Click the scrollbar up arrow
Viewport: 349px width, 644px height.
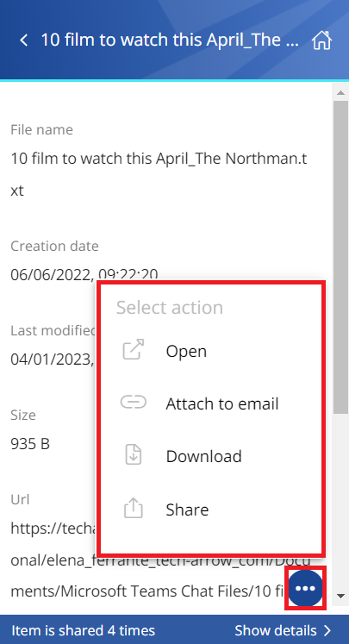coord(340,92)
